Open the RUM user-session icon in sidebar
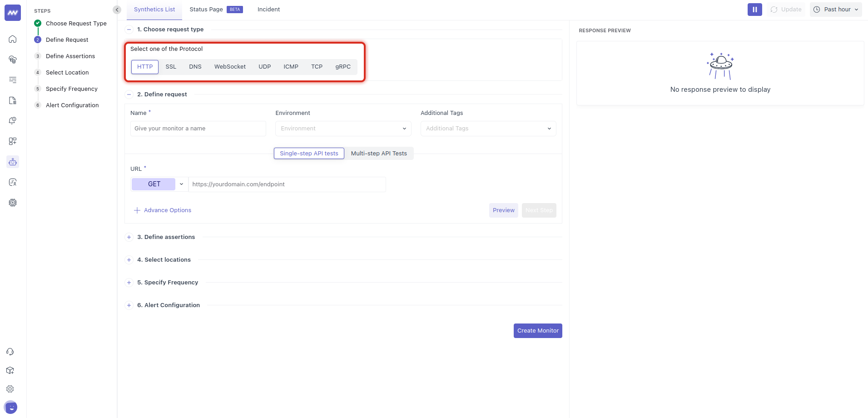 (x=12, y=182)
